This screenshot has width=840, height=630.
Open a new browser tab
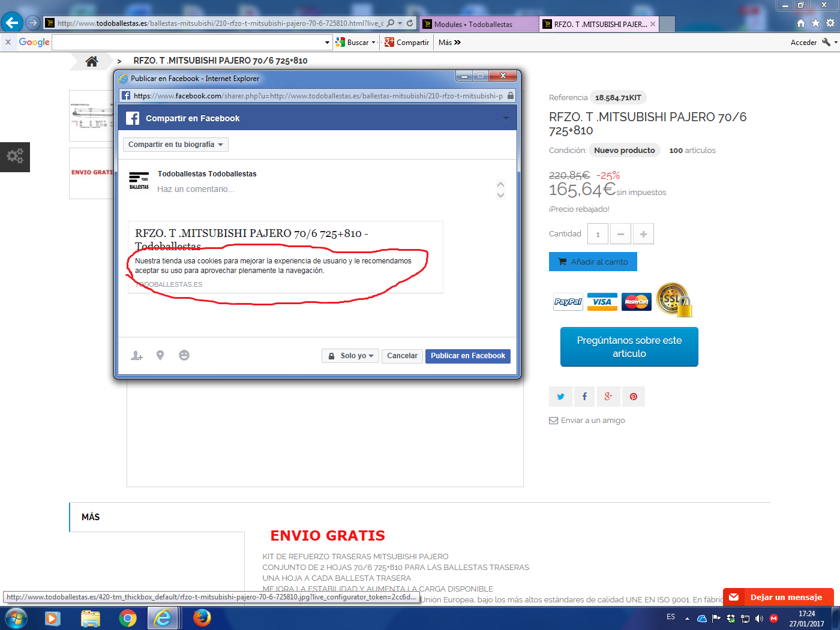[x=667, y=24]
